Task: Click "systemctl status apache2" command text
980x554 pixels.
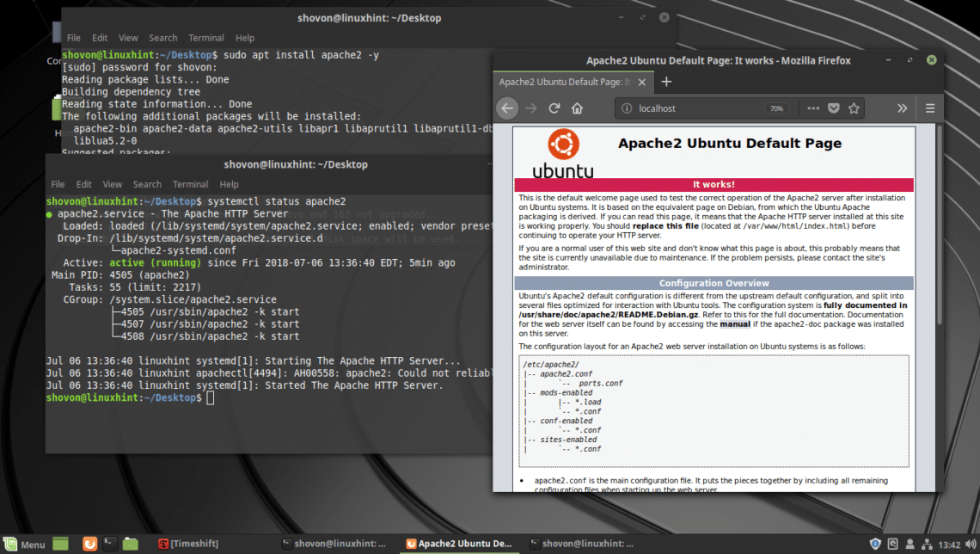Action: pos(276,201)
